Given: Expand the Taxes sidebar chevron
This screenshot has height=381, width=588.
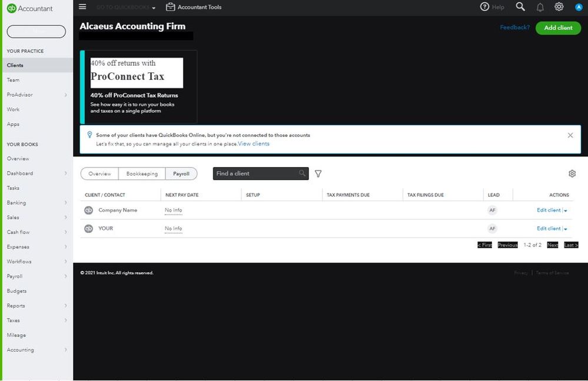Looking at the screenshot, I should [65, 320].
